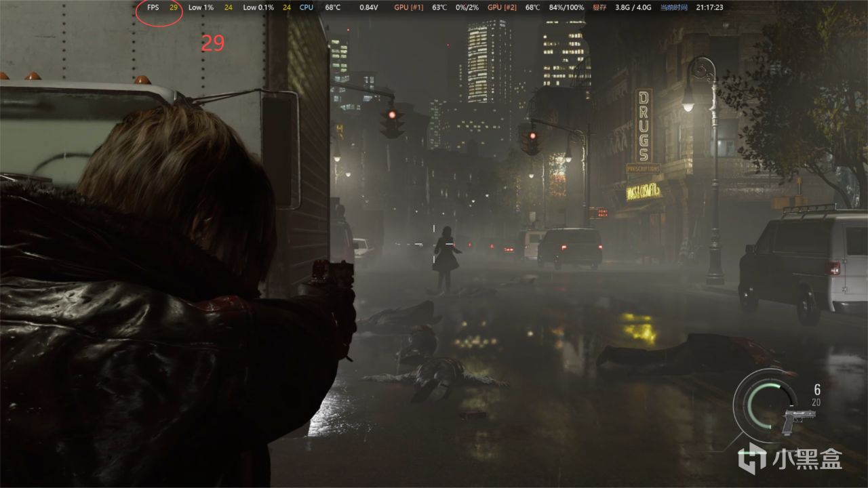Click the GPU #2 temperature "68℃"
The width and height of the screenshot is (868, 488).
coord(532,7)
